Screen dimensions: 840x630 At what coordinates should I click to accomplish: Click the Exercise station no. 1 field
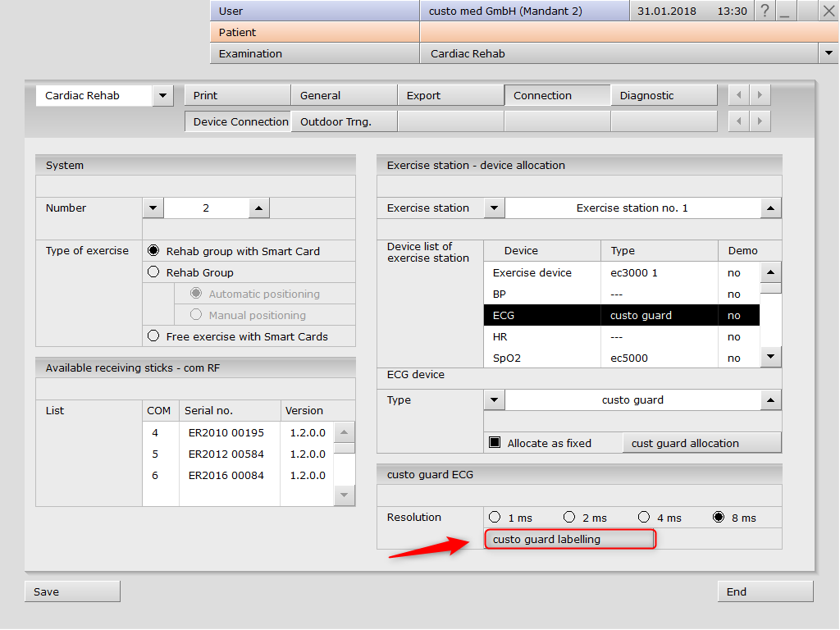632,208
